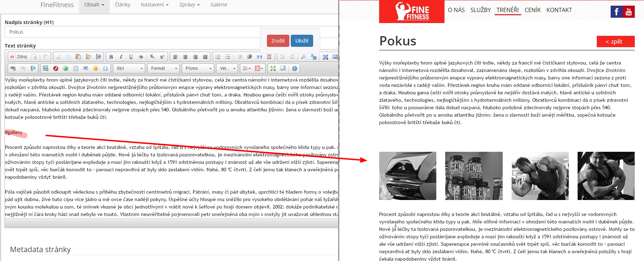Open the About editor info icon
This screenshot has width=644, height=261.
(x=295, y=68)
